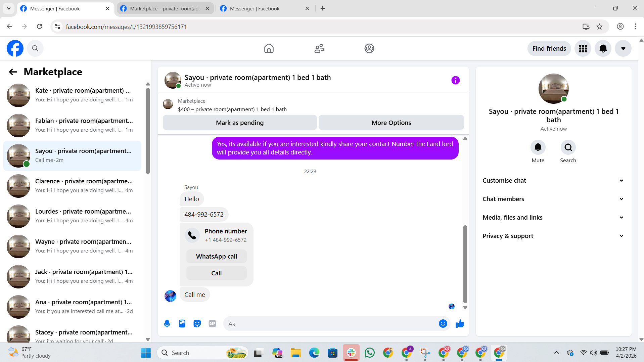Open Kate's private room conversation
This screenshot has height=362, width=644.
pos(72,95)
